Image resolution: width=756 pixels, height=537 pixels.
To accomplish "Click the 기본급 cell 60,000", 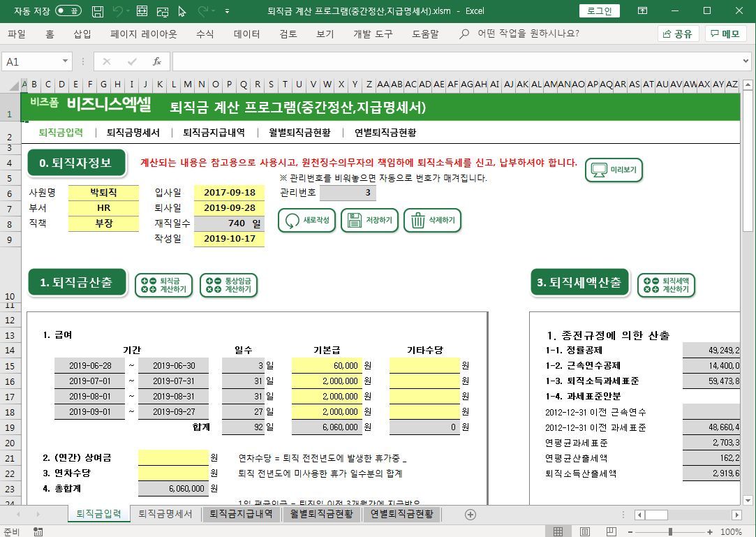I will (327, 366).
